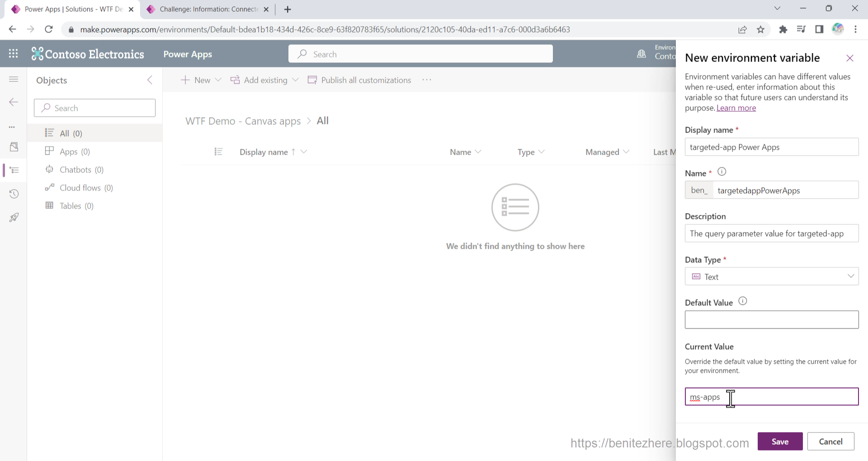Toggle the hamburger navigation menu

pos(14,79)
